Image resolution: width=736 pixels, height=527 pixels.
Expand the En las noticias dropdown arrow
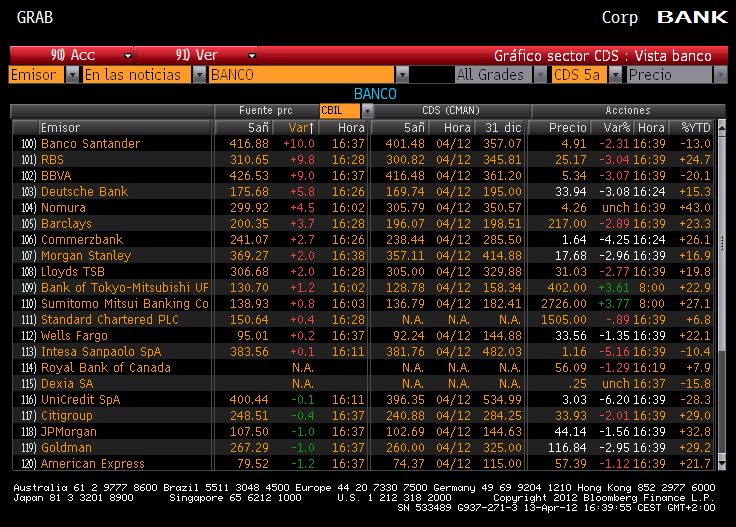(199, 75)
